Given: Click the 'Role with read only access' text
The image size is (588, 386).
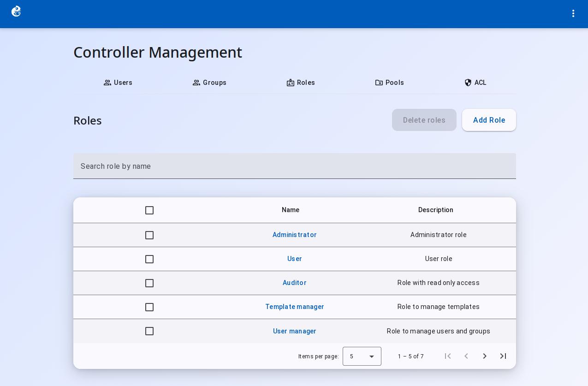Looking at the screenshot, I should [x=439, y=283].
